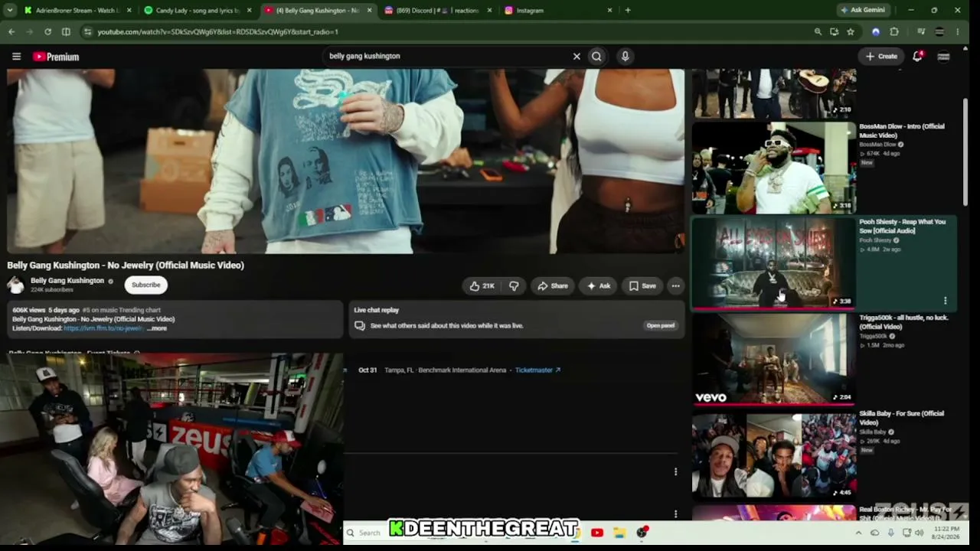Close the Instagram tab

(609, 10)
